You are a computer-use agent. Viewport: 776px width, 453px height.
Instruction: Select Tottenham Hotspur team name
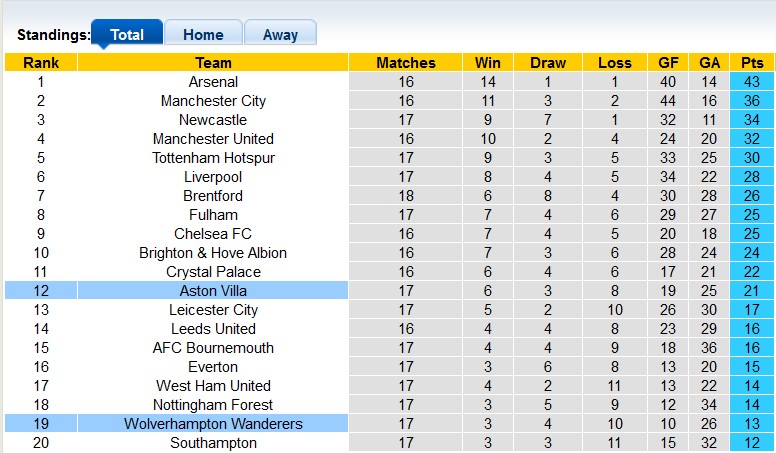(213, 158)
